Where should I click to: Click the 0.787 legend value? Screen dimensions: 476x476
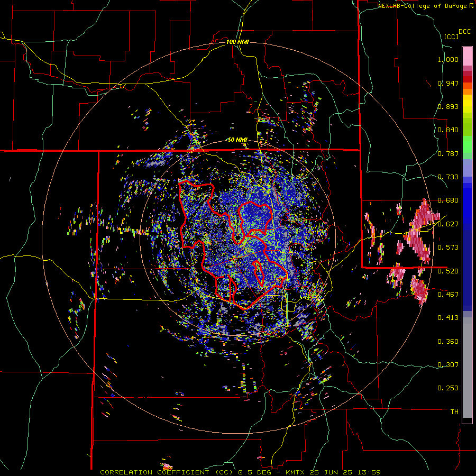[x=448, y=153]
